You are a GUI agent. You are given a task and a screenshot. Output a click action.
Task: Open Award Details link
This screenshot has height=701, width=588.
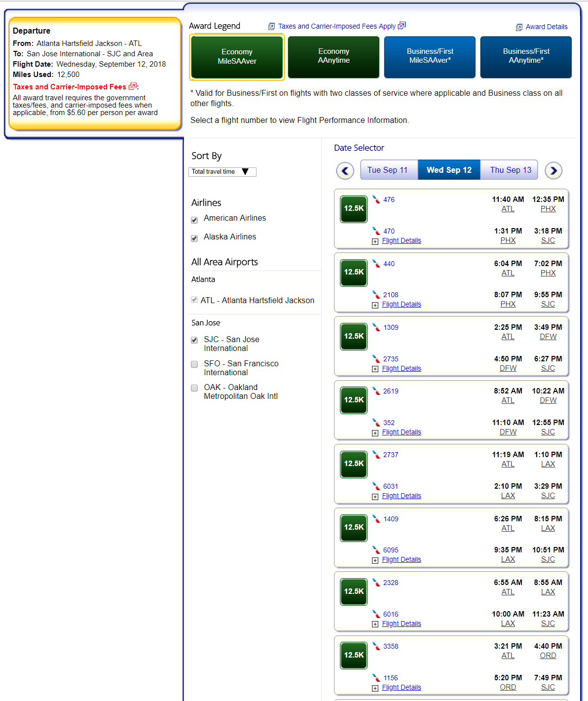(x=547, y=27)
